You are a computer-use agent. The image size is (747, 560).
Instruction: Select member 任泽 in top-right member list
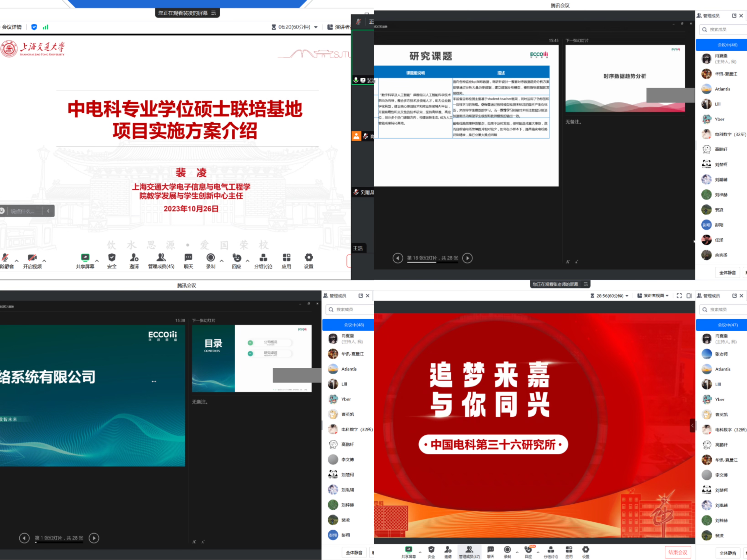tap(721, 240)
